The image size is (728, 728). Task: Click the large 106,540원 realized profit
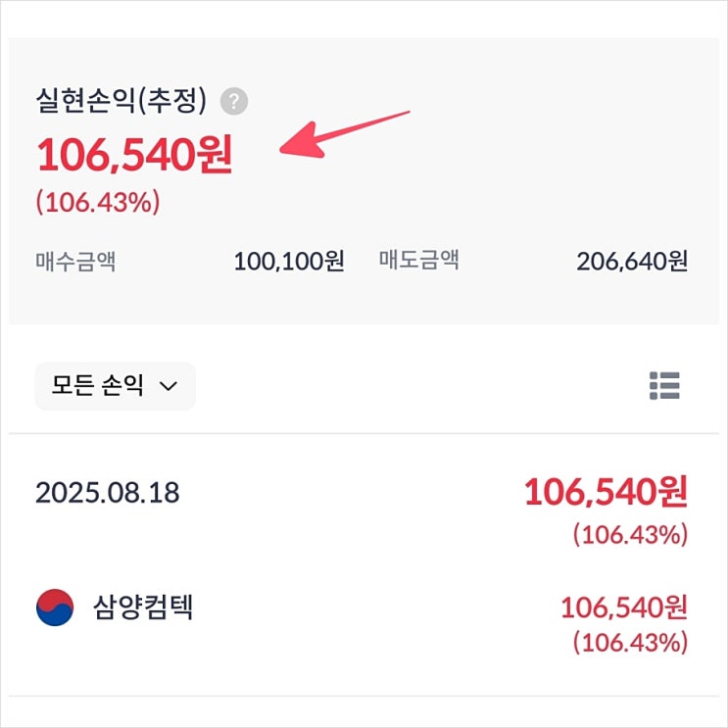pyautogui.click(x=134, y=156)
